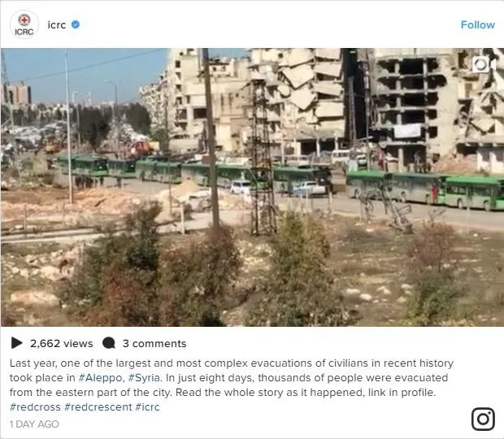Open the 2,662 views count
Screen dimensions: 504x439
(x=62, y=344)
